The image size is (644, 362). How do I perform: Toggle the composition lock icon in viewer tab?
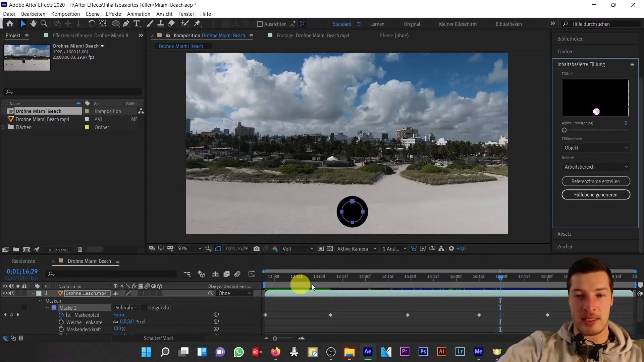pos(168,35)
